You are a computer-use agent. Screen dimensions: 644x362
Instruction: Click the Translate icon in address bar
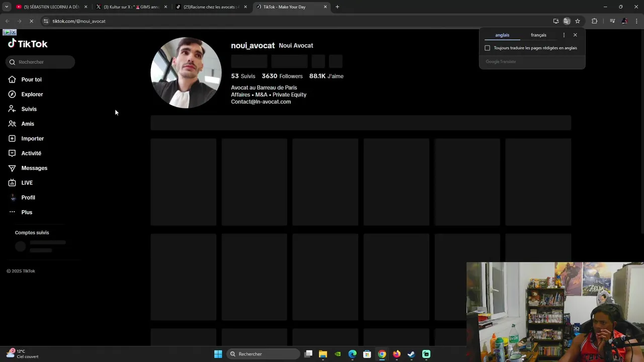pos(567,21)
